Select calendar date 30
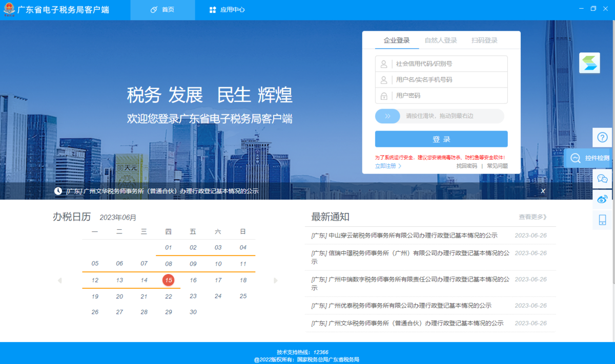 pyautogui.click(x=193, y=312)
